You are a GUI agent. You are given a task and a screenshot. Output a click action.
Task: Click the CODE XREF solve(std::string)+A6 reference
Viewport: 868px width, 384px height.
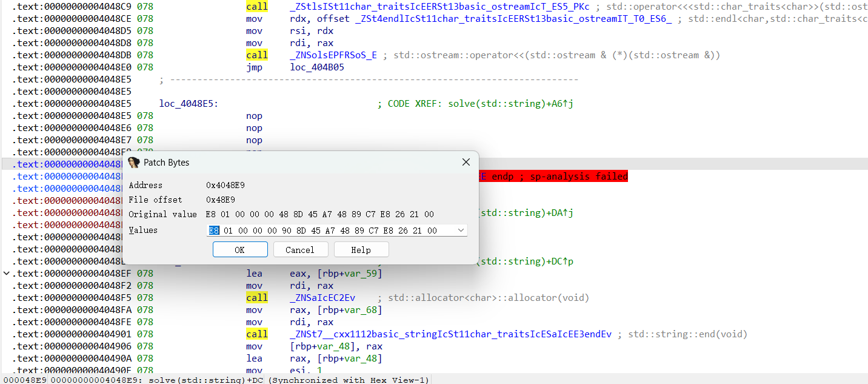pos(510,104)
